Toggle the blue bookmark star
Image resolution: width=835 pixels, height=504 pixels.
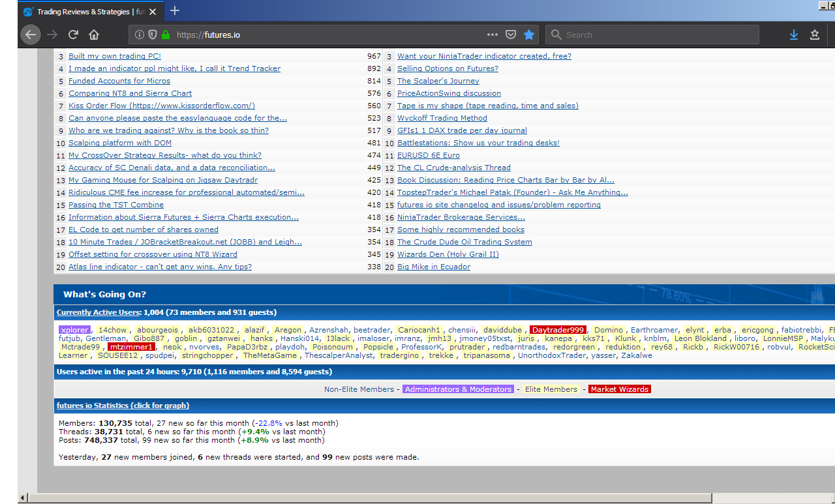tap(529, 35)
